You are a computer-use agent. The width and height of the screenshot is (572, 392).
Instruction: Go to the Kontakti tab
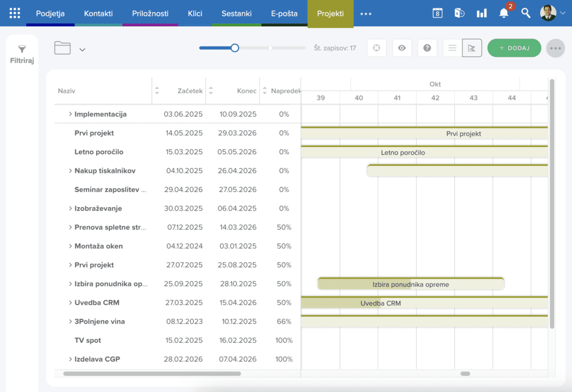(98, 13)
